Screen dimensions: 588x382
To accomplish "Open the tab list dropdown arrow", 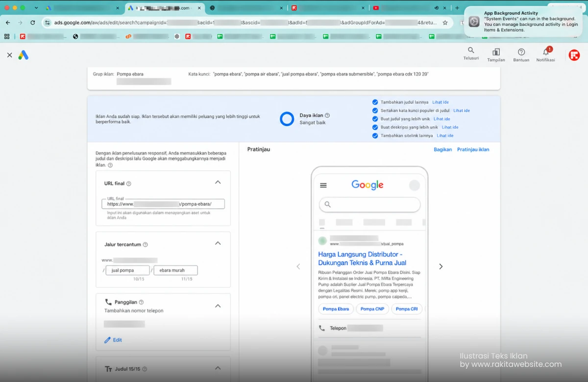I will coord(36,8).
